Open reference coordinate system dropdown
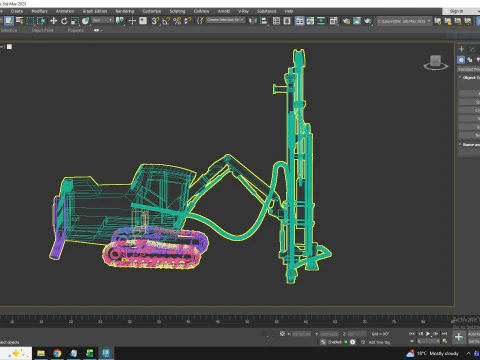The height and width of the screenshot is (360, 480). (x=103, y=21)
